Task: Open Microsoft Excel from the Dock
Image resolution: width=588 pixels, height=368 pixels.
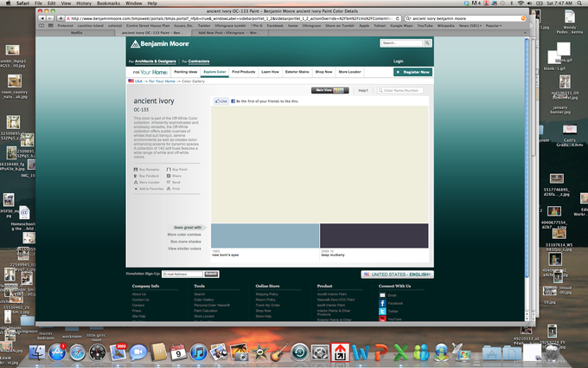Action: pyautogui.click(x=401, y=353)
